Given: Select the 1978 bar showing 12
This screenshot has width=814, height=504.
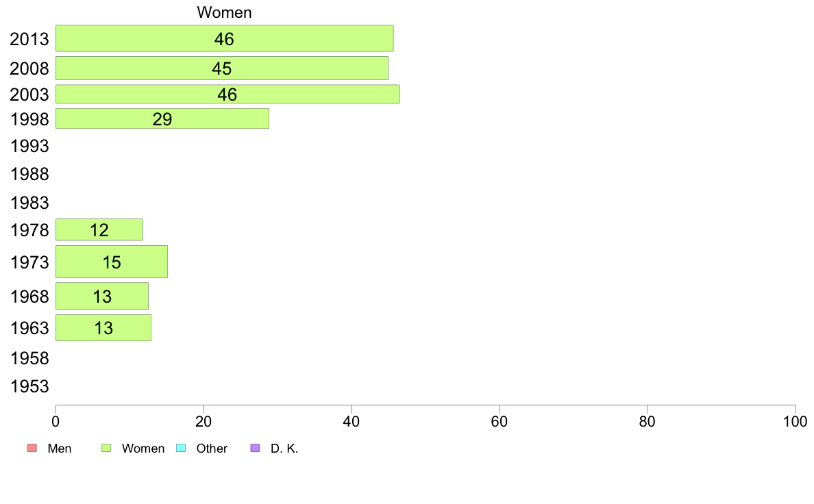Looking at the screenshot, I should [99, 229].
